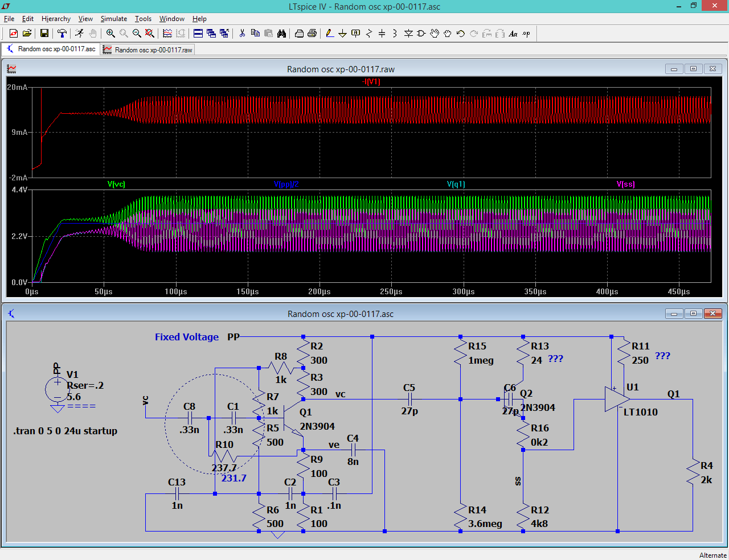Open the Help menu
729x560 pixels.
pos(199,19)
